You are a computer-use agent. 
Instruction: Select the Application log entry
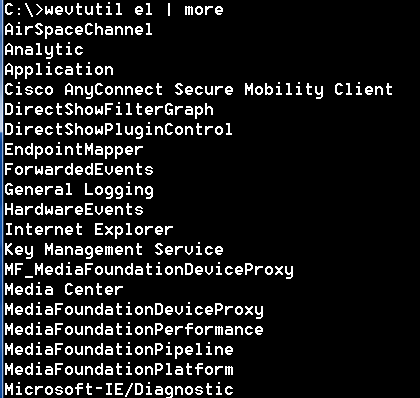pos(59,70)
